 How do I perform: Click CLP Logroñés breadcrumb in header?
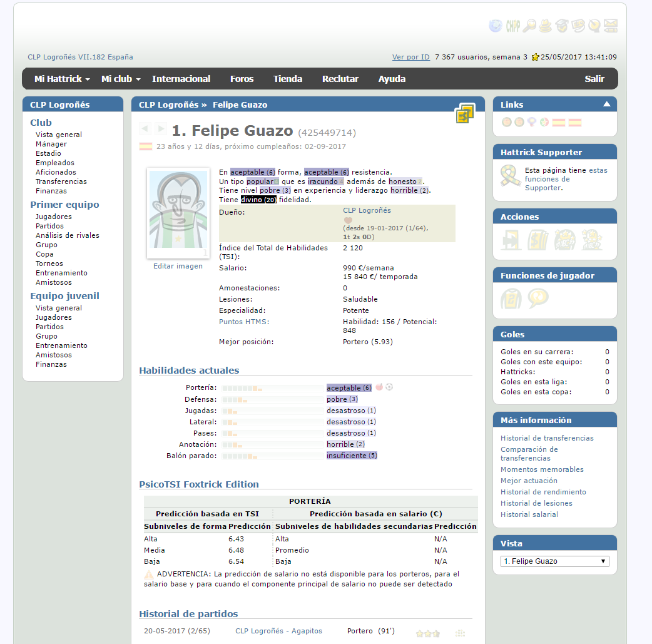click(168, 105)
